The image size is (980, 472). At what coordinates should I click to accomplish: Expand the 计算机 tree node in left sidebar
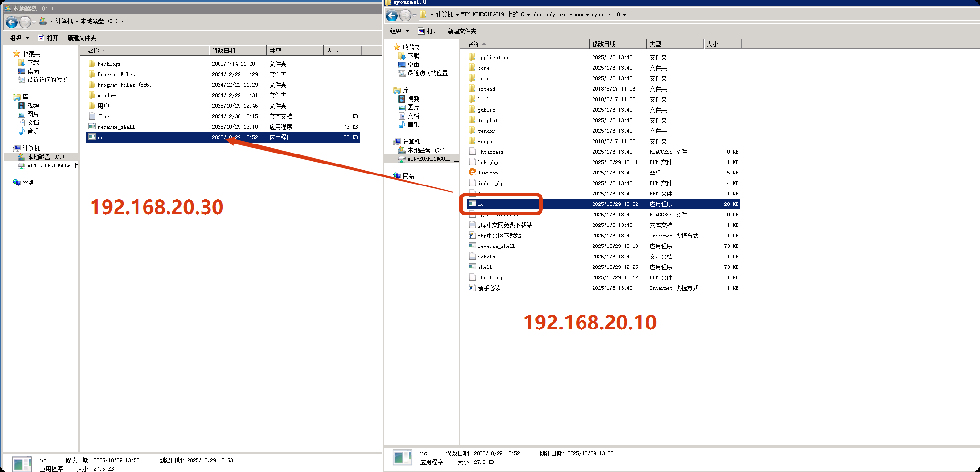10,148
